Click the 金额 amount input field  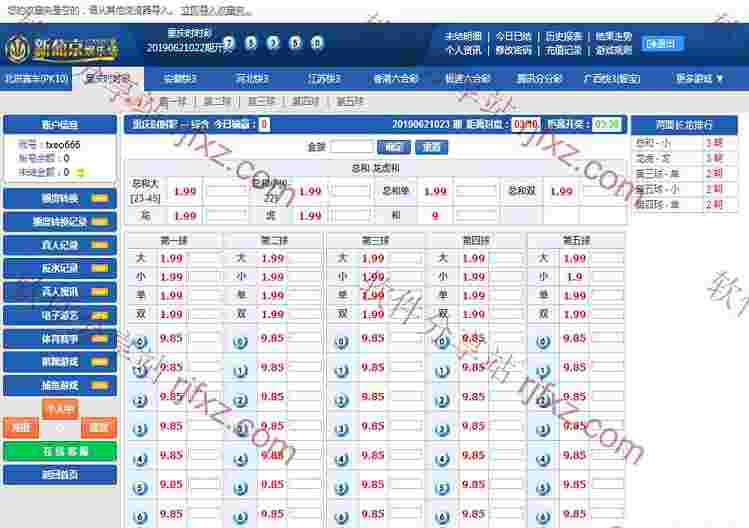click(x=352, y=146)
